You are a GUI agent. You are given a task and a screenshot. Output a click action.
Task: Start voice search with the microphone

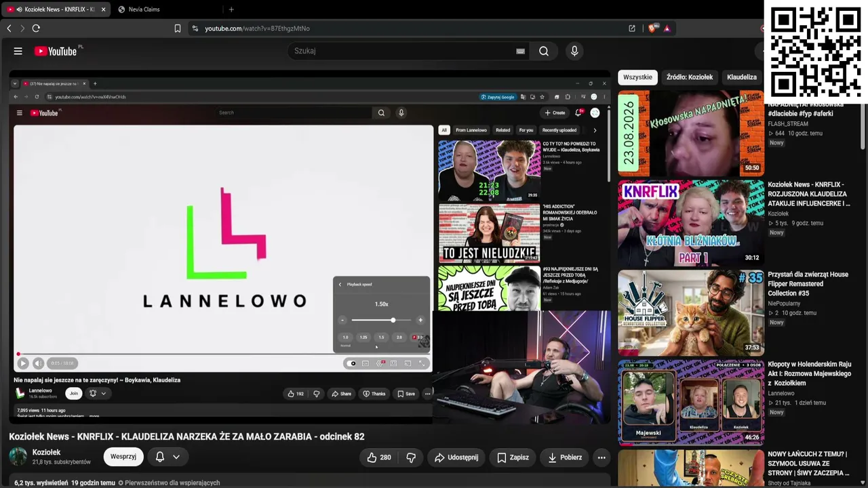[574, 51]
